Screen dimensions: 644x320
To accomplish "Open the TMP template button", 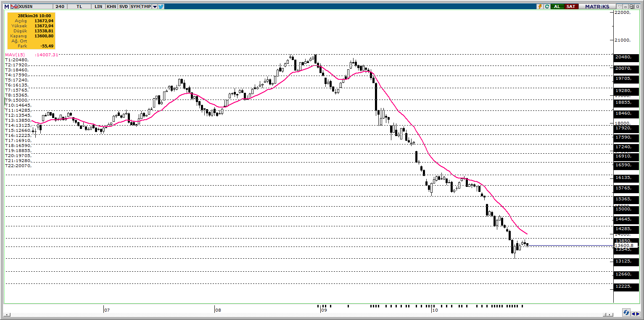I will pyautogui.click(x=146, y=7).
